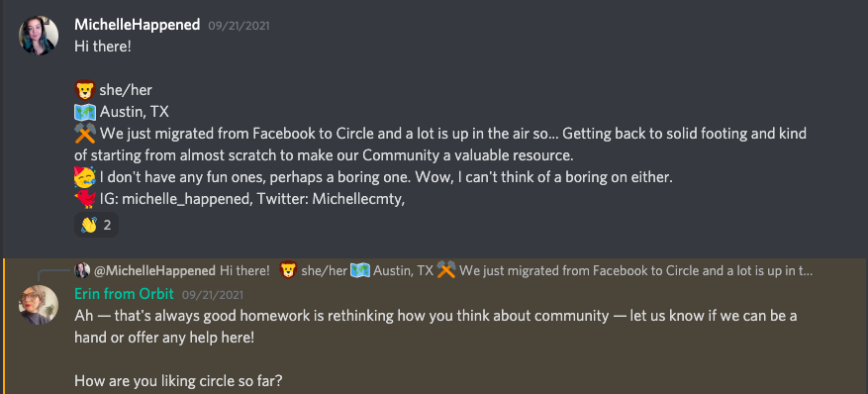Jump to original message via reply preview text
This screenshot has width=868, height=394.
517,270
